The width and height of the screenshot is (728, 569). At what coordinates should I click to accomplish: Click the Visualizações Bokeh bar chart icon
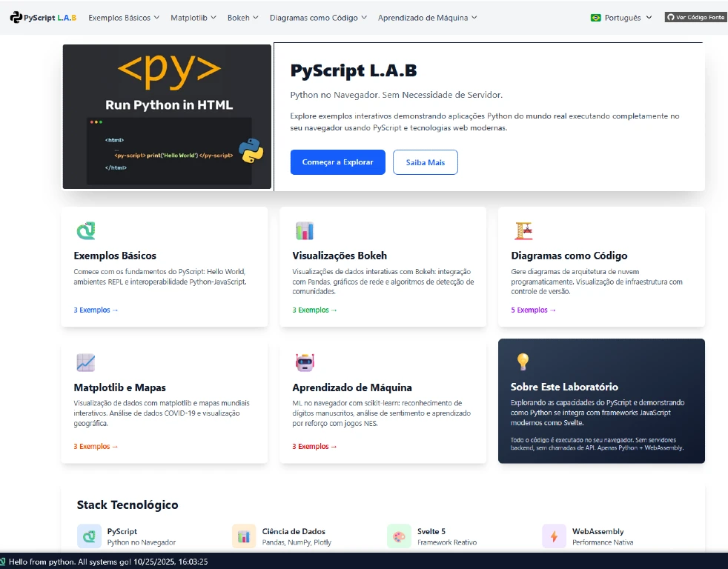[x=305, y=230]
